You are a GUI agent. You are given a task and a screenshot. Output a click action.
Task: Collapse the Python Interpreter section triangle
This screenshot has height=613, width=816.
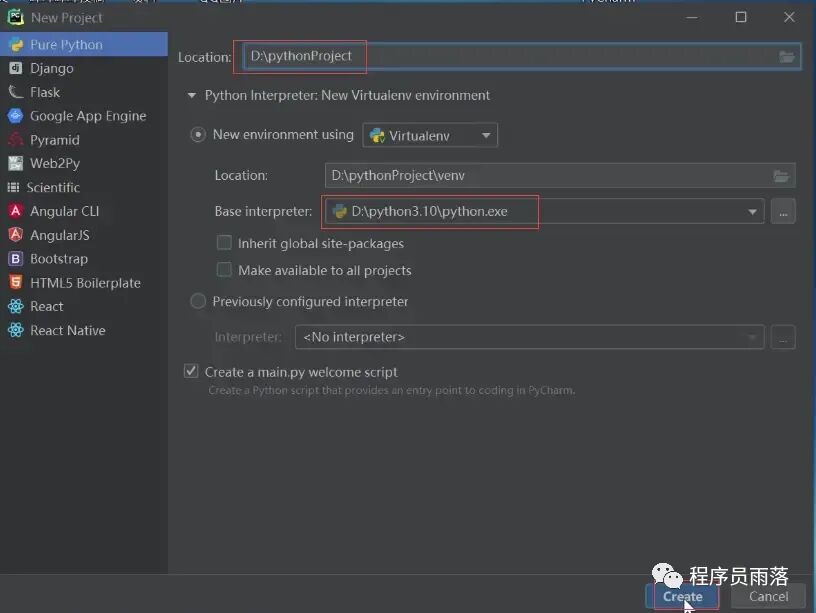click(x=192, y=95)
